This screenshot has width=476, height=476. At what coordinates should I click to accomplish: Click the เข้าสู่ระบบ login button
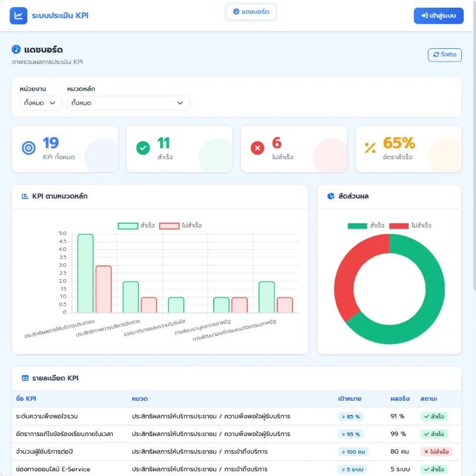tap(438, 16)
